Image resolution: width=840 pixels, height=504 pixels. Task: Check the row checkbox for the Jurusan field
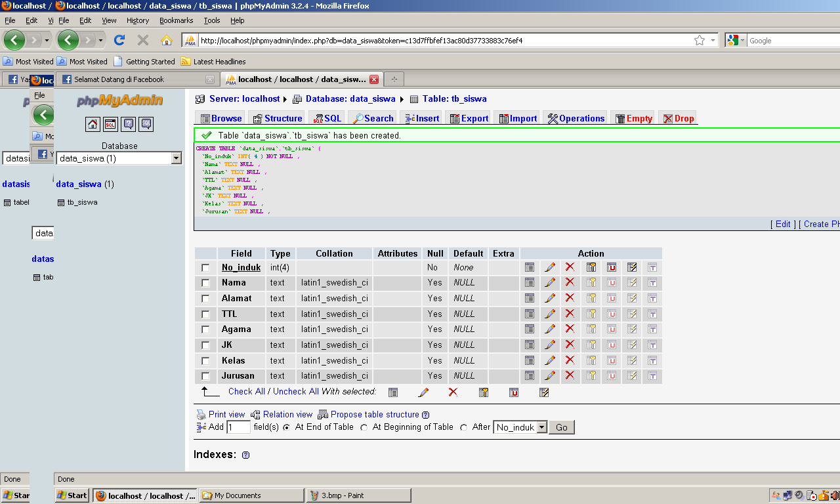(x=205, y=376)
